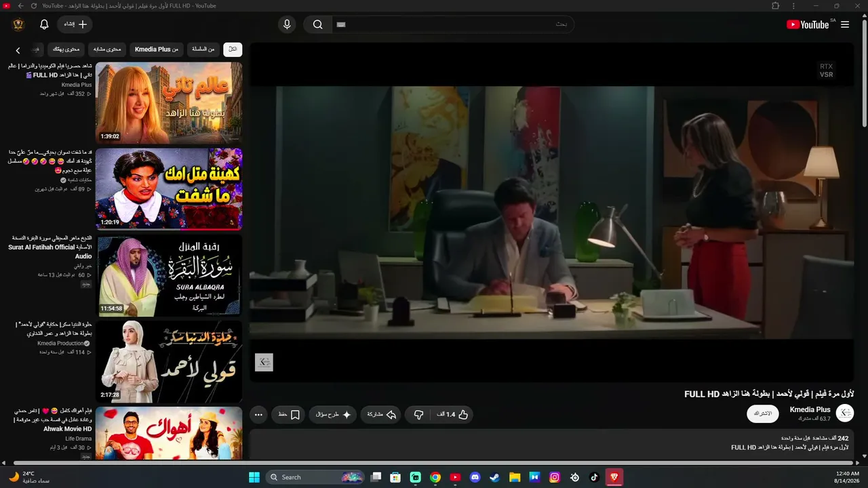Viewport: 868px width, 488px height.
Task: Share the video via مشاركة button
Action: pos(381,414)
